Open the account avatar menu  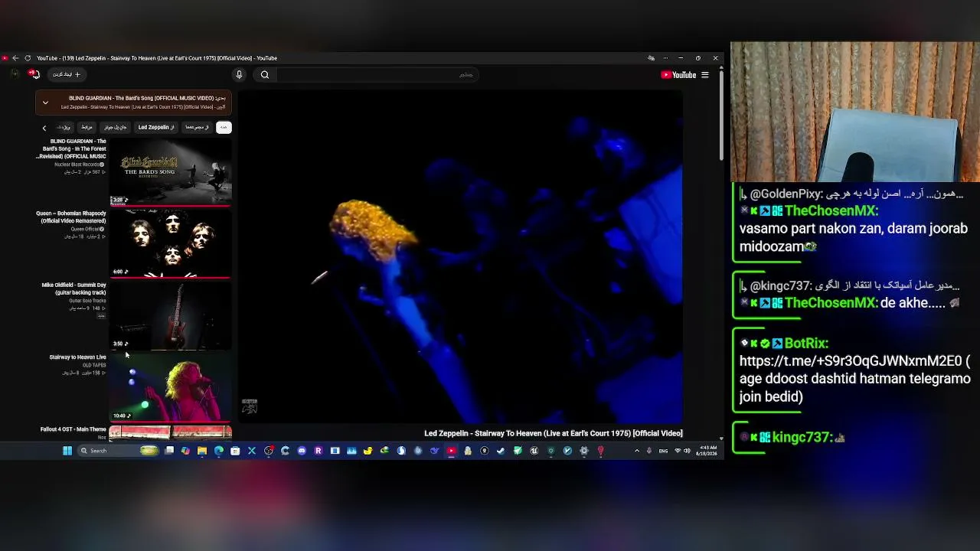coord(15,74)
